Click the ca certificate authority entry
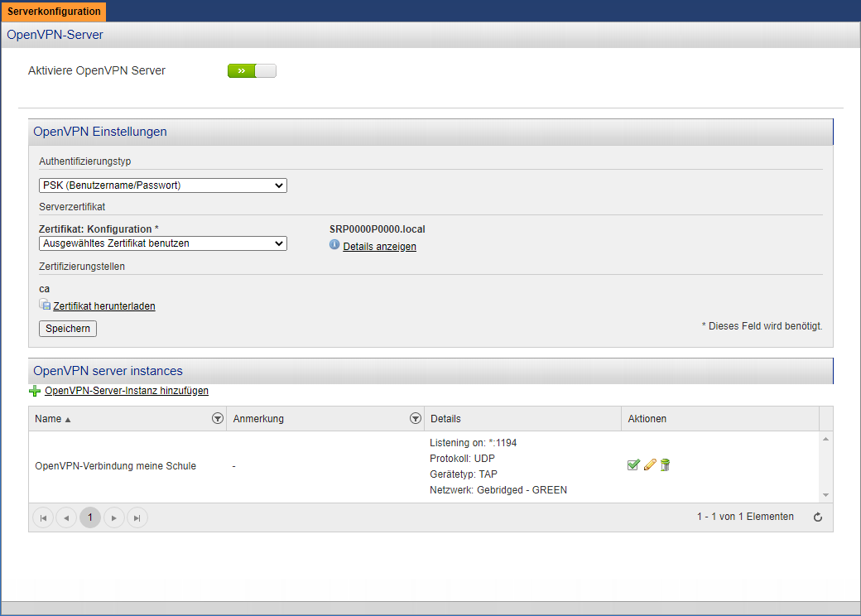 [x=45, y=289]
